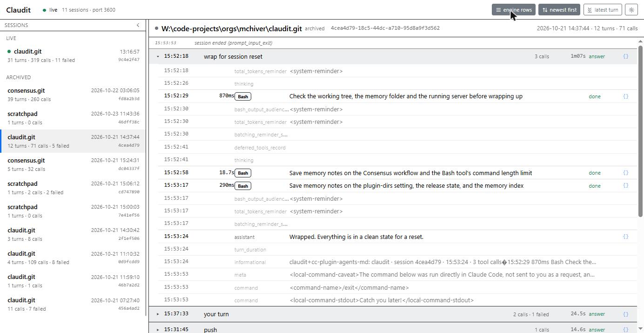Image resolution: width=644 pixels, height=333 pixels.
Task: Click the gray archived dot beside the session path
Action: click(157, 28)
